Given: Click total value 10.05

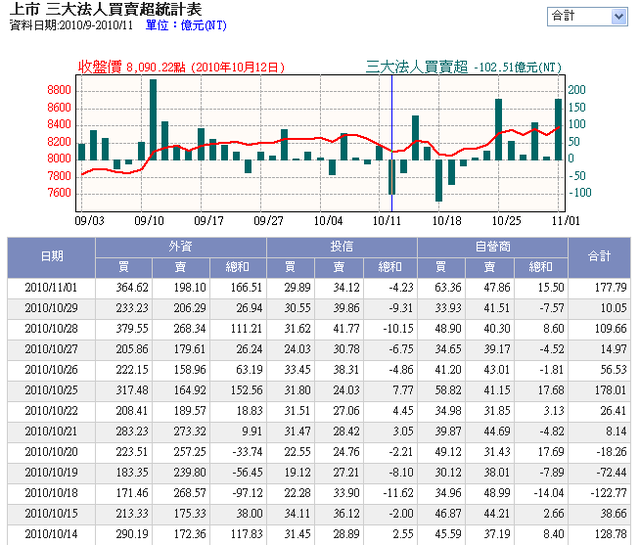Looking at the screenshot, I should point(613,309).
